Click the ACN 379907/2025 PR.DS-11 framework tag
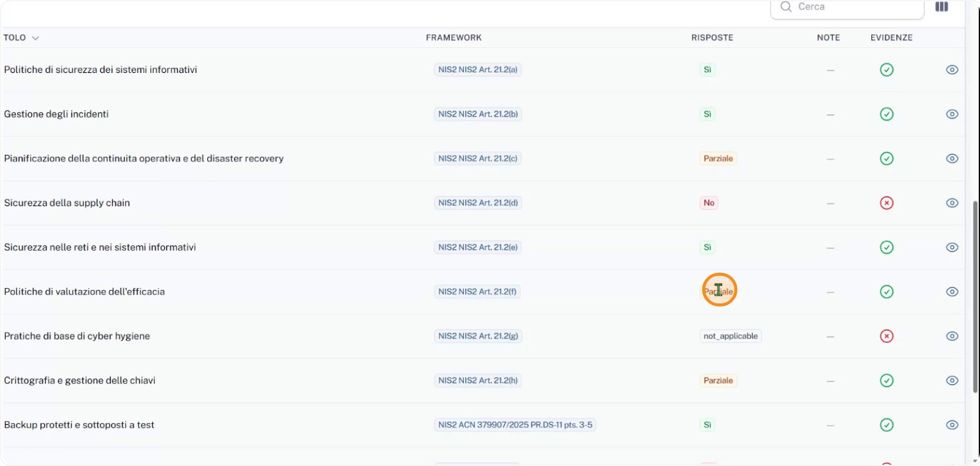 tap(515, 425)
